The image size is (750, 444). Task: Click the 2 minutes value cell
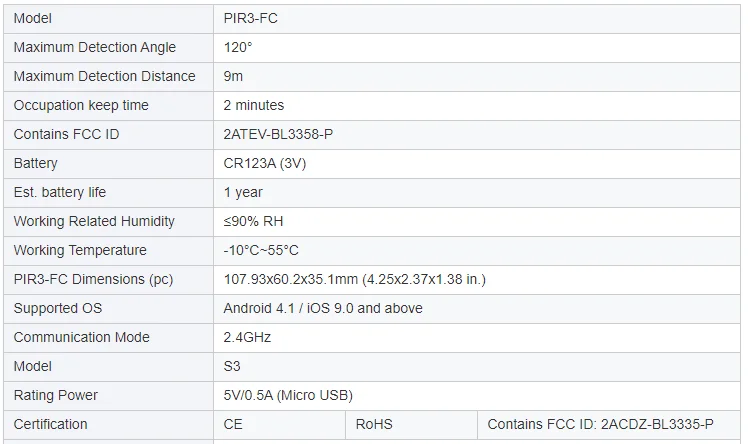coord(254,105)
